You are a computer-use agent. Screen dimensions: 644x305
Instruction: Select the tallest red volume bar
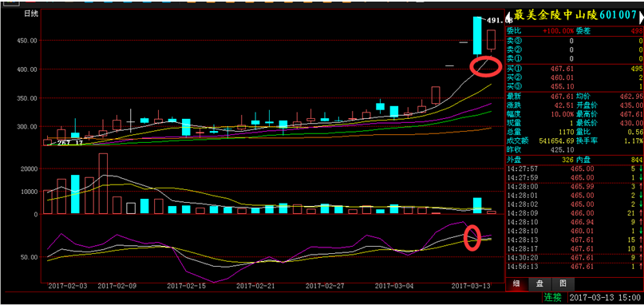click(x=103, y=184)
